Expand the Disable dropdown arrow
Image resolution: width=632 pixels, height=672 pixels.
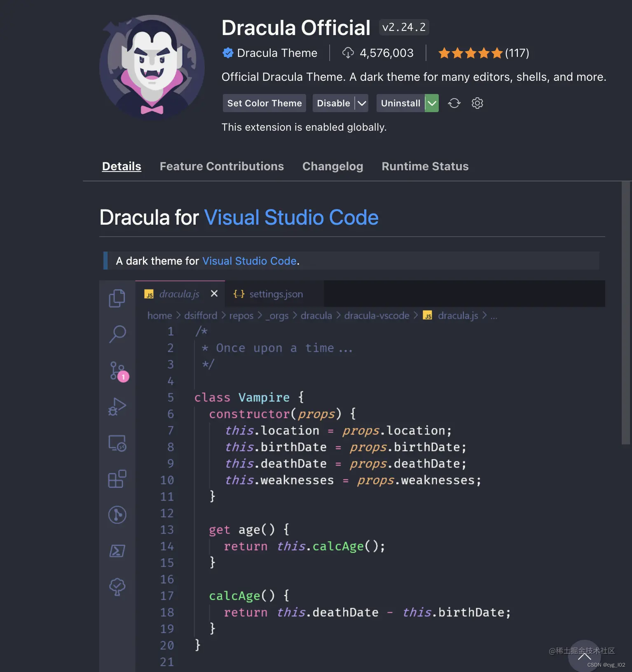coord(362,103)
